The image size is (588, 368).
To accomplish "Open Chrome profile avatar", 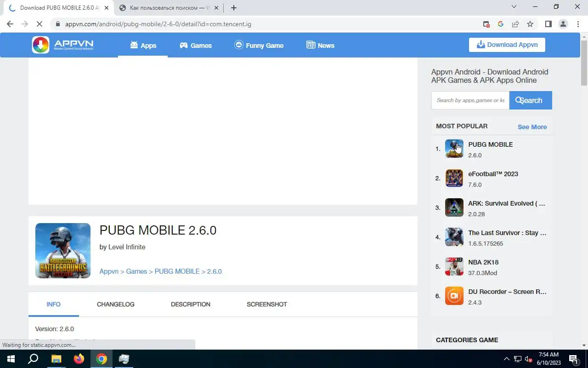I will pos(563,24).
